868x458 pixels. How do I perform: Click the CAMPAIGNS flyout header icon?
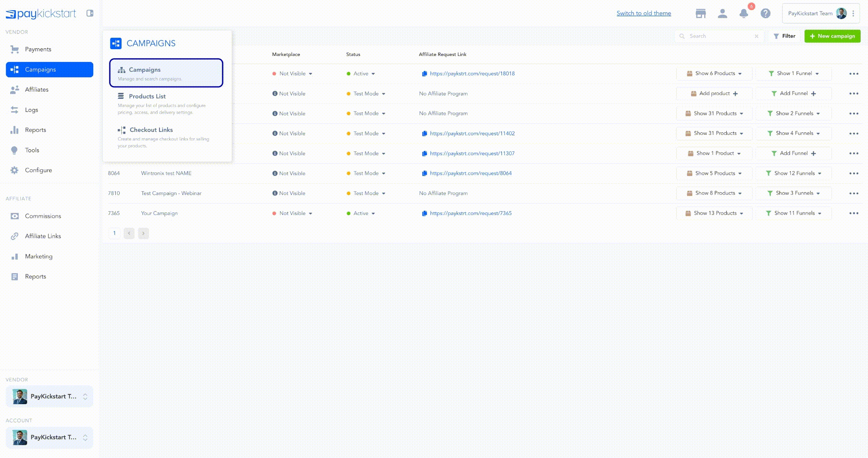coord(116,43)
